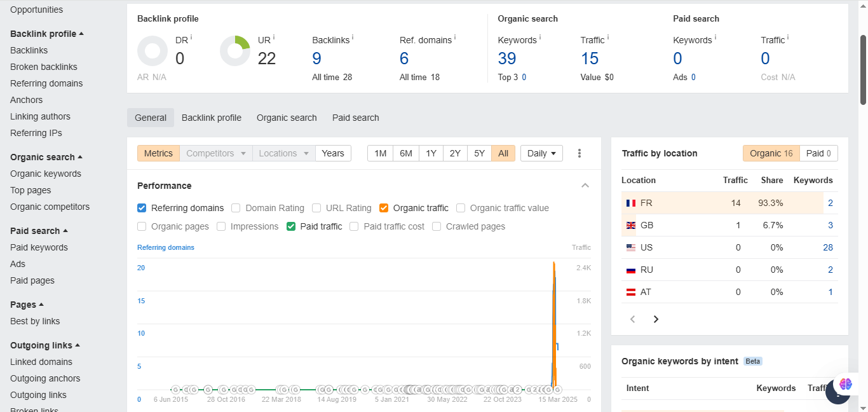868x412 pixels.
Task: Set chart range to 5Y
Action: pyautogui.click(x=480, y=153)
